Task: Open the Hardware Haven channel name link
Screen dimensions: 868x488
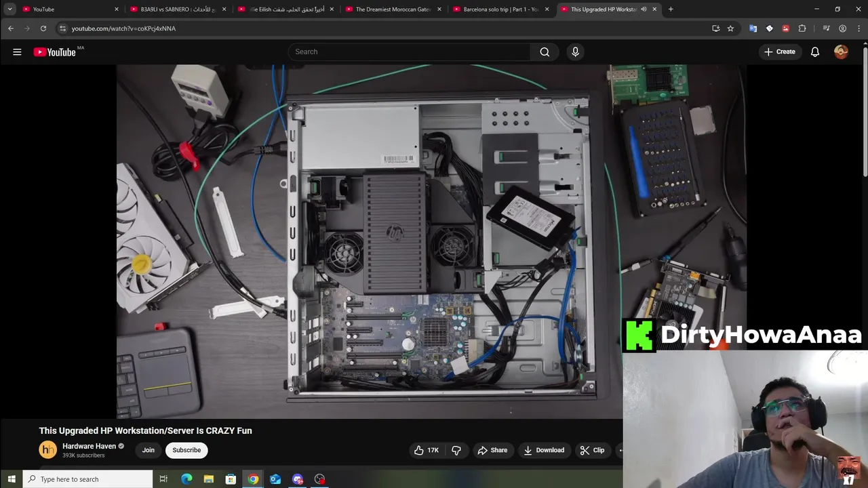Action: (x=89, y=446)
